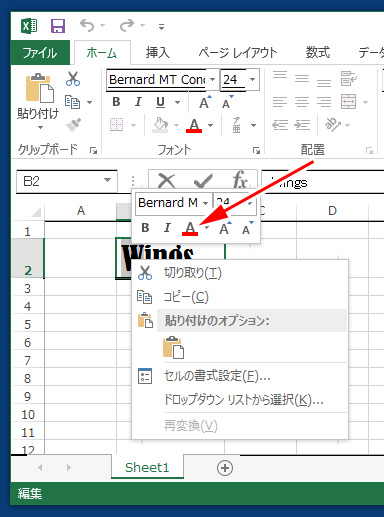Choose コピー(C) from the context menu
This screenshot has width=384, height=517.
coord(240,297)
